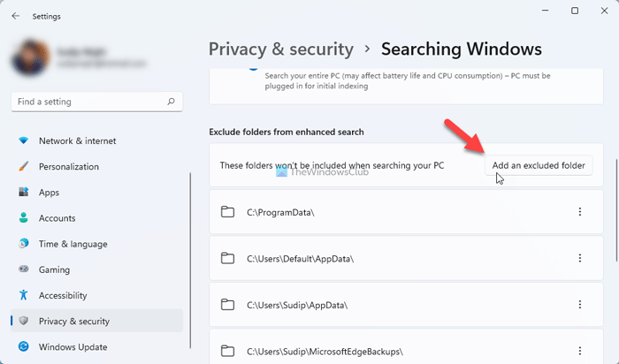Click the Time & language icon

tap(24, 244)
